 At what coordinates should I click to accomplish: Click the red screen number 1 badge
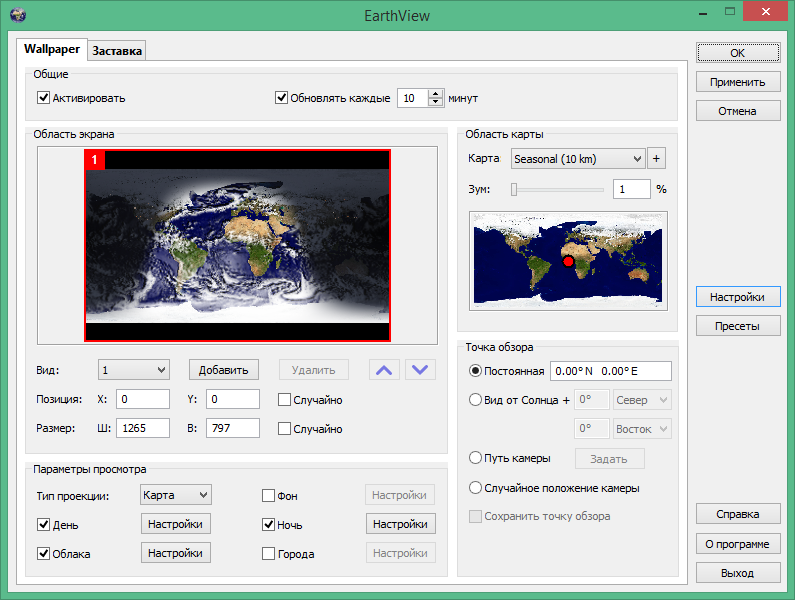click(95, 159)
